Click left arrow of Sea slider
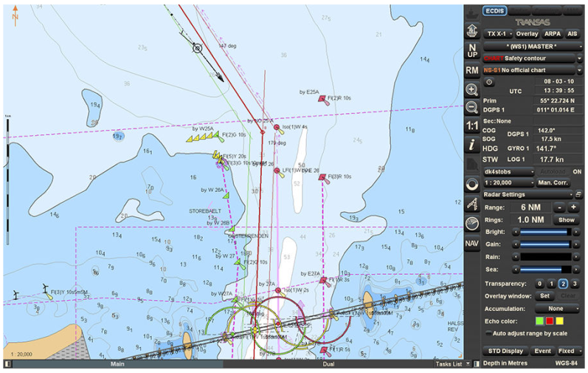Screen dimensions: 588x373 [516, 270]
